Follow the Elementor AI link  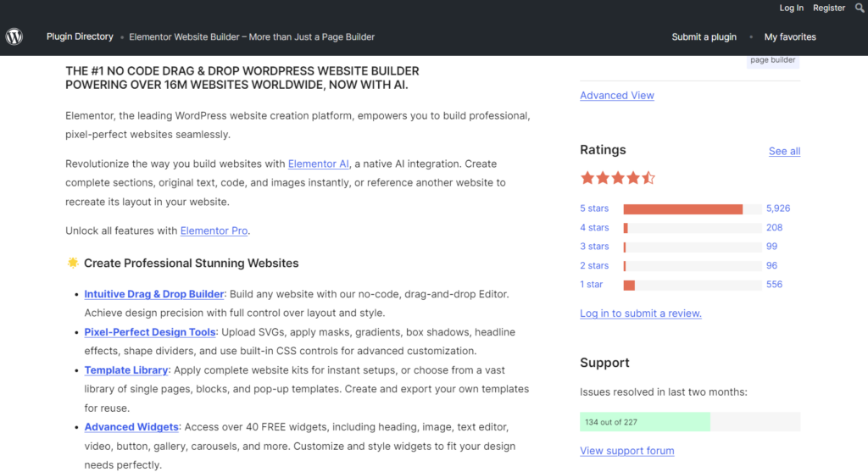[319, 164]
